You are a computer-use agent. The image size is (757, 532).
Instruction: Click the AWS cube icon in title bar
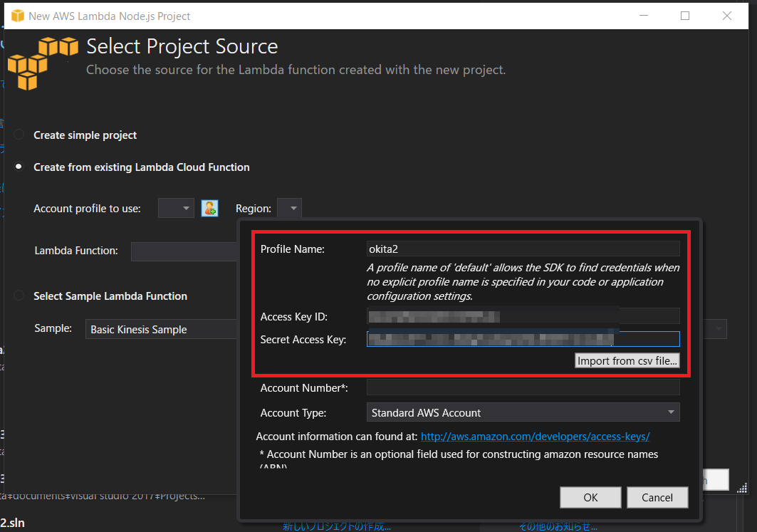click(x=17, y=16)
